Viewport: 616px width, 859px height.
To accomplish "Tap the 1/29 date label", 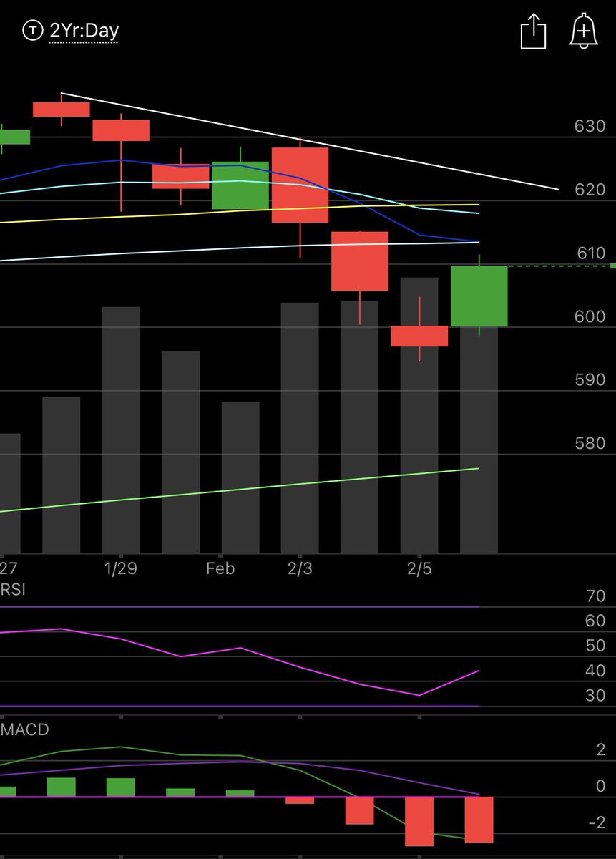I will click(121, 568).
